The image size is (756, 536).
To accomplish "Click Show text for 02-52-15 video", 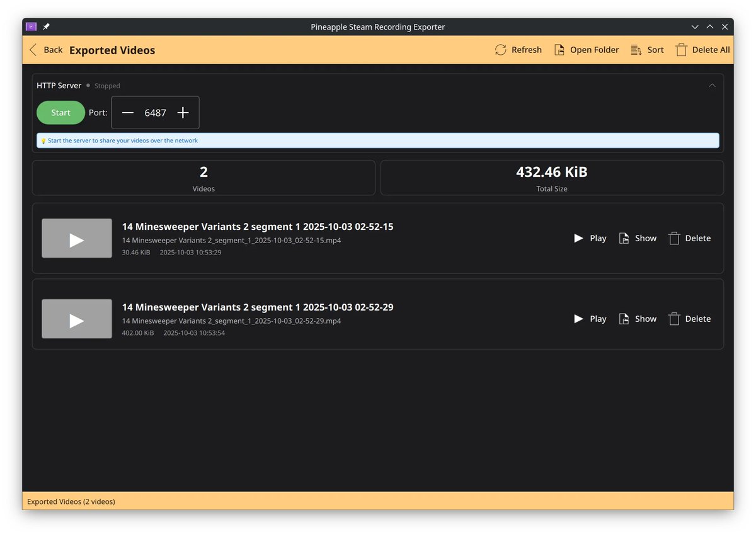I will pyautogui.click(x=646, y=238).
